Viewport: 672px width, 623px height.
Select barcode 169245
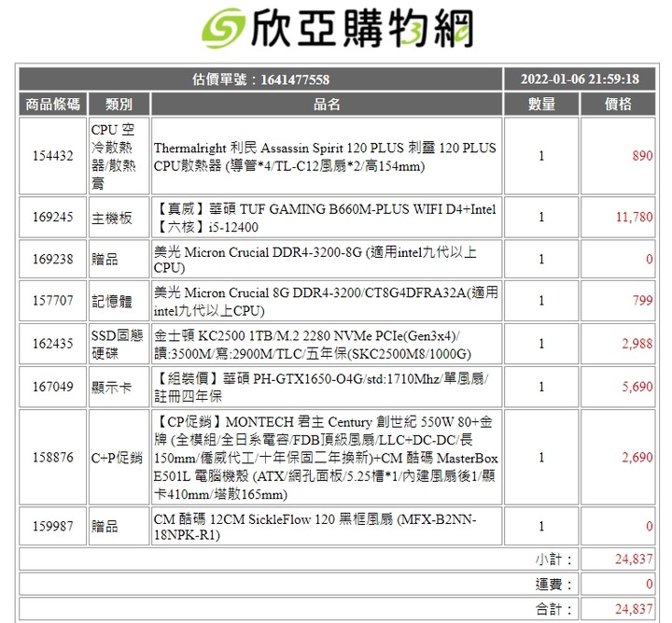52,217
